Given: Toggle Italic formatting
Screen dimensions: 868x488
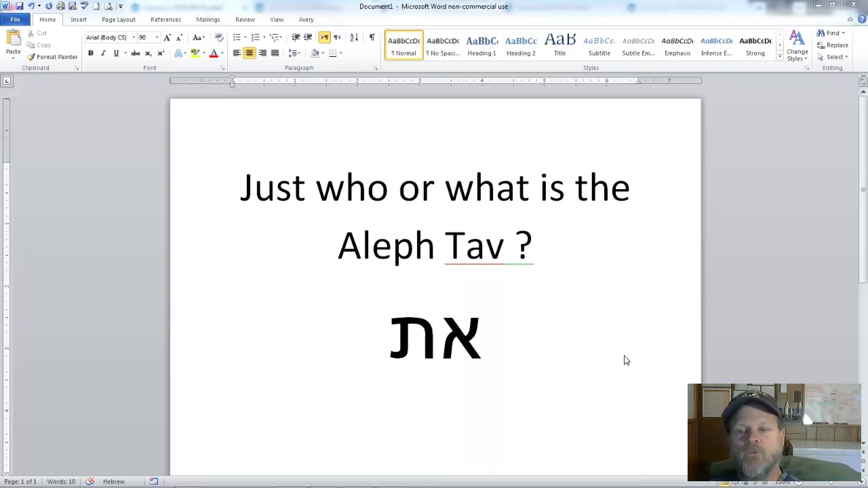Looking at the screenshot, I should point(103,53).
